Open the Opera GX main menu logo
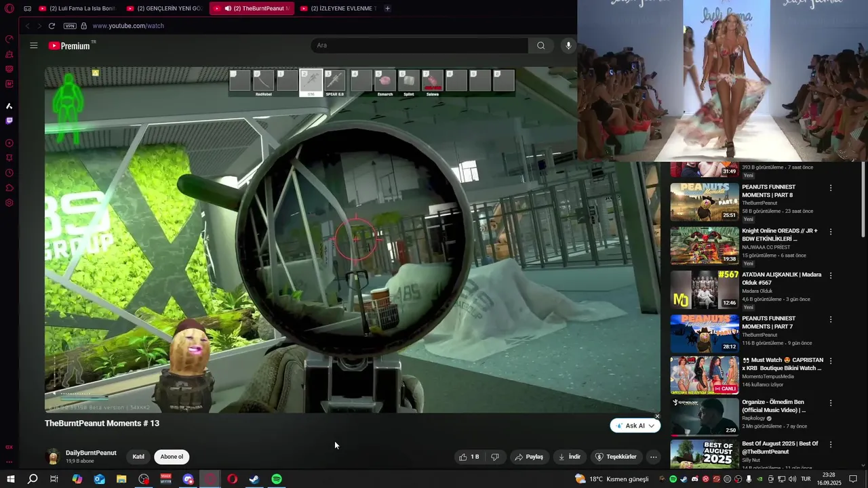 point(9,9)
